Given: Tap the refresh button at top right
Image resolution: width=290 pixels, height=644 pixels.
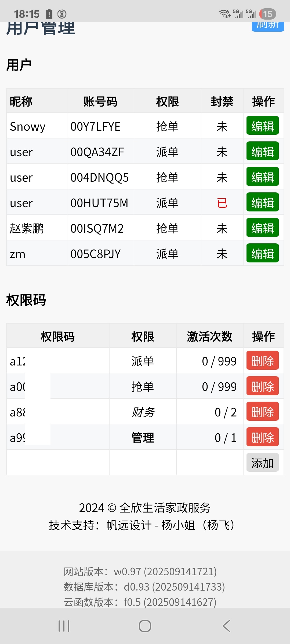Looking at the screenshot, I should [x=268, y=26].
